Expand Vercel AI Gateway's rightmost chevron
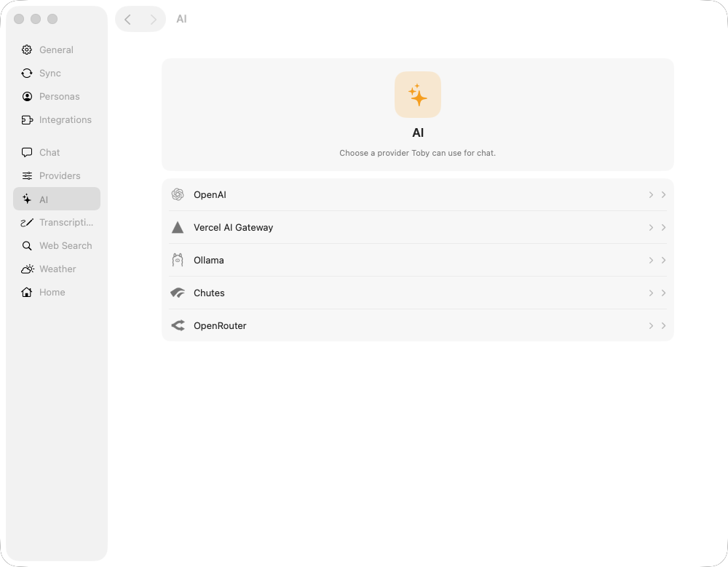Image resolution: width=728 pixels, height=567 pixels. click(663, 227)
